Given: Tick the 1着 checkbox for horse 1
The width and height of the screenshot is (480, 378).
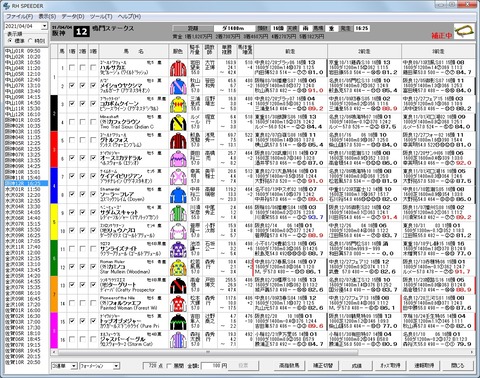Looking at the screenshot, I should tap(72, 68).
